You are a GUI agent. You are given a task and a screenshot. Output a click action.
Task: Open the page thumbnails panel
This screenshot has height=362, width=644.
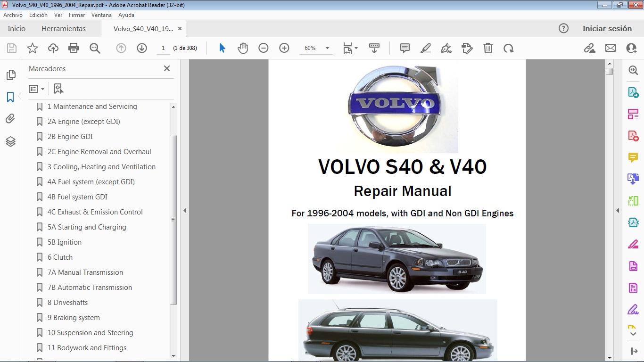point(10,74)
